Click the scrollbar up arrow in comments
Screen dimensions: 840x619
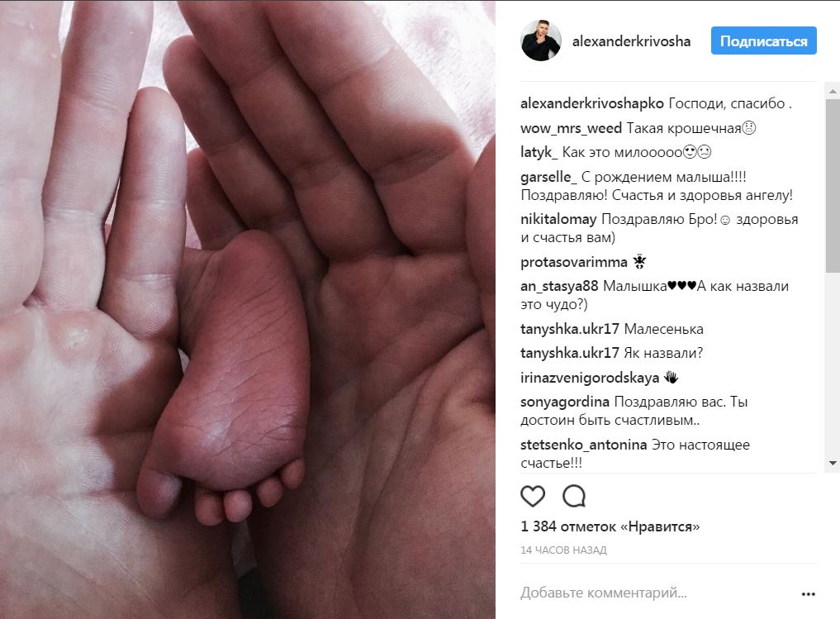click(x=833, y=92)
